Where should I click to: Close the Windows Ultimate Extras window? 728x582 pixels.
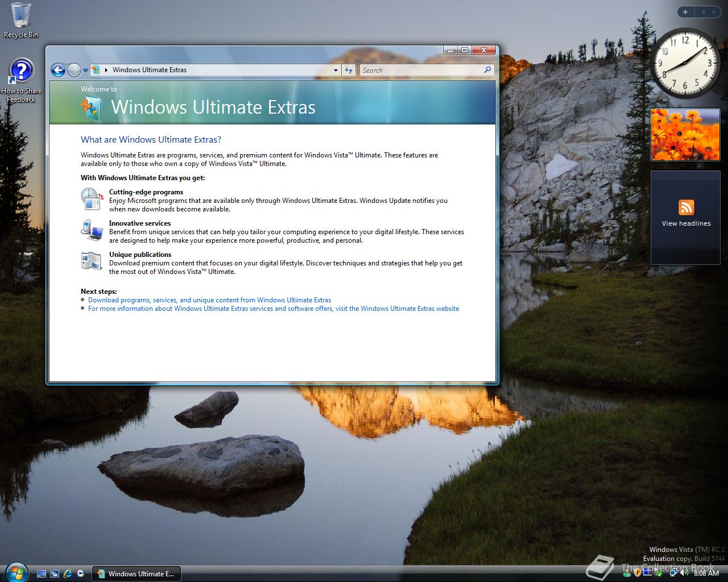point(484,50)
